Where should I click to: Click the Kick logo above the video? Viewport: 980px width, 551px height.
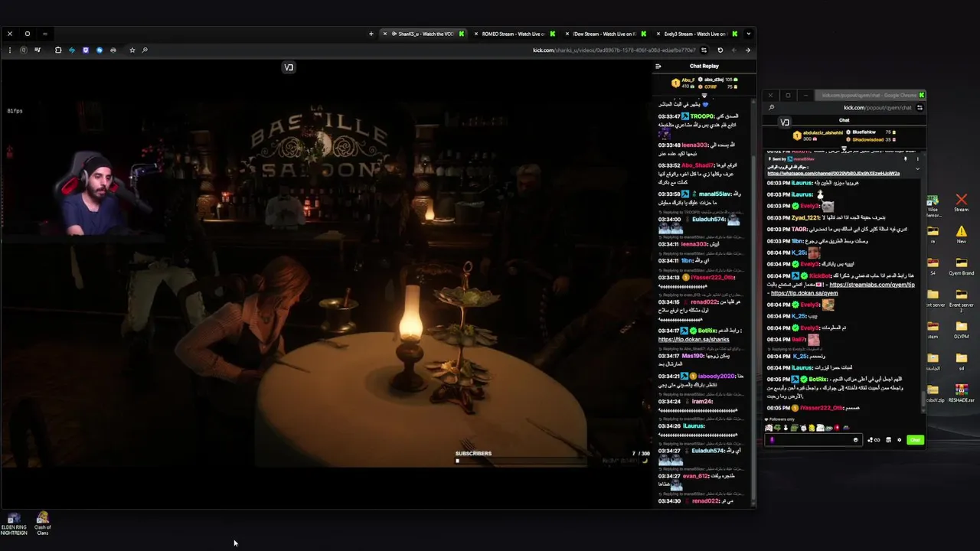pos(289,67)
